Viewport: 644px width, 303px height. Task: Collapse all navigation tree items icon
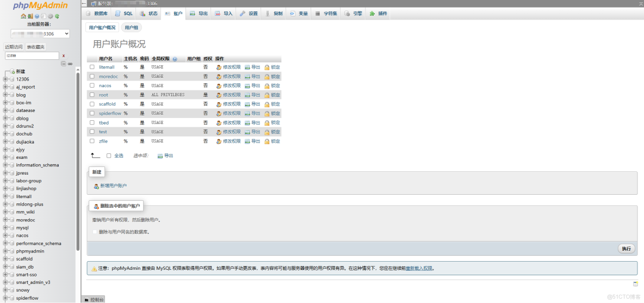[x=64, y=64]
